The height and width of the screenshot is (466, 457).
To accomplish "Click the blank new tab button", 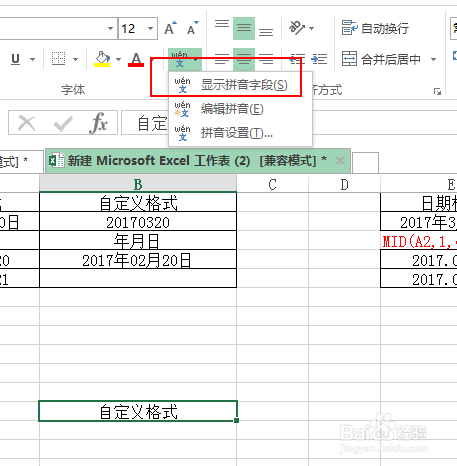I will [365, 163].
